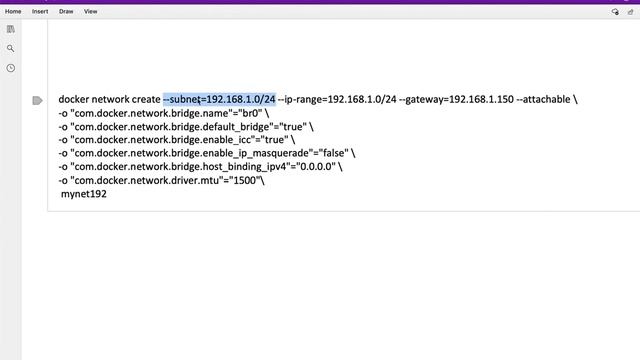Screen dimensions: 640x360
Task: Open the Insert ribbon tab
Action: (x=40, y=11)
